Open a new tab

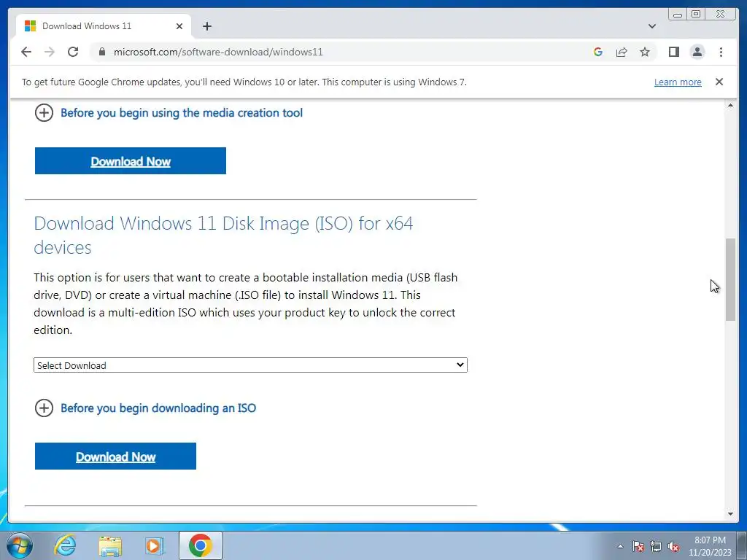point(206,26)
